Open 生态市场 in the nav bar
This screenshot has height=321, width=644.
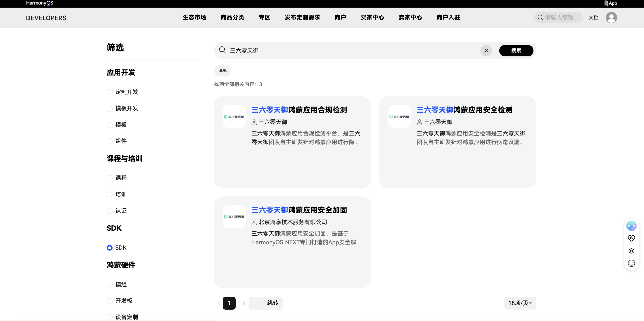194,17
